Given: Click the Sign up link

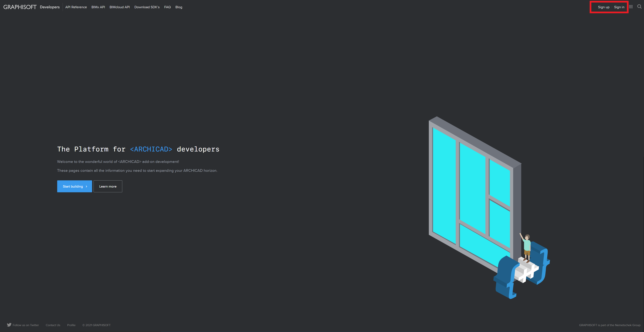Looking at the screenshot, I should [604, 7].
